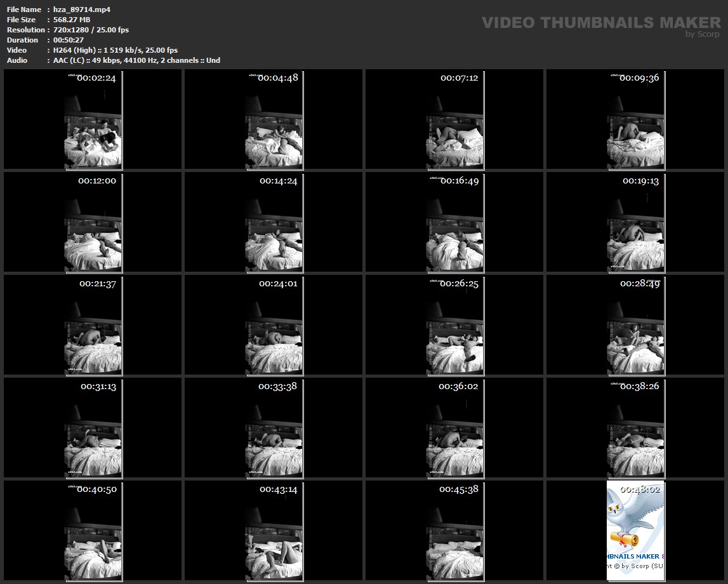The height and width of the screenshot is (584, 728).
Task: Pick the frame stamped 00:38:26
Action: click(636, 428)
